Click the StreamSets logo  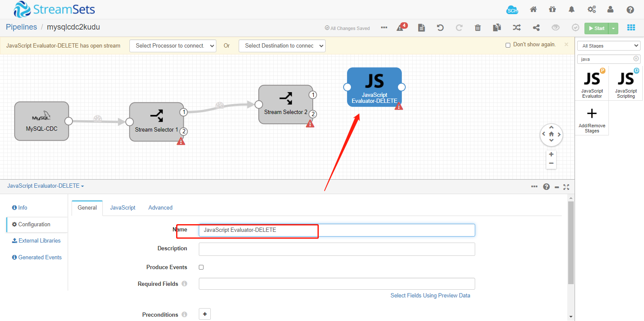point(54,9)
